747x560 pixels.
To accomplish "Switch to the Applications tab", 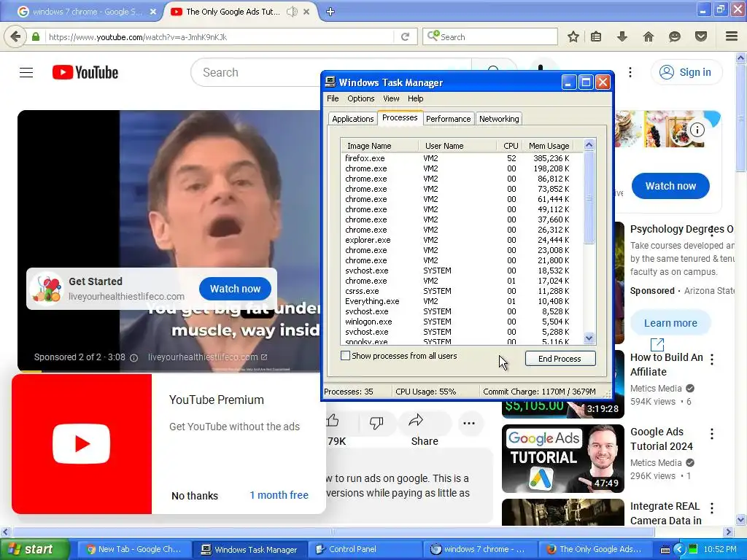I will tap(352, 119).
